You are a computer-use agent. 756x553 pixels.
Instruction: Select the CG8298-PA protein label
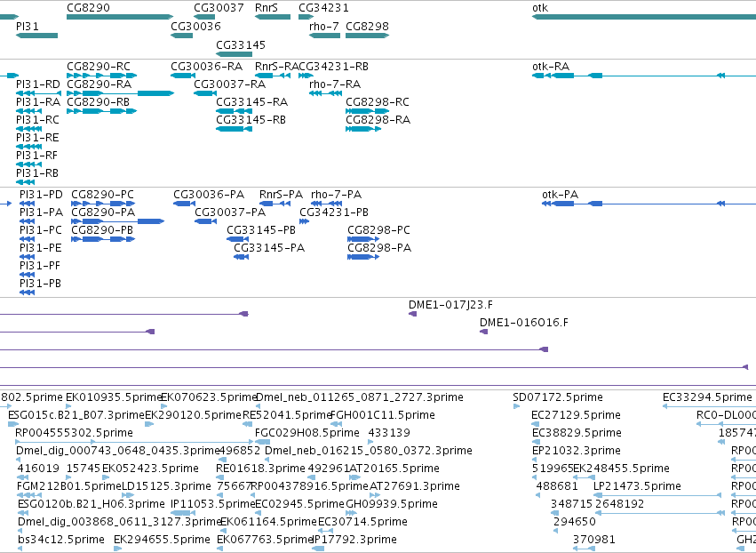click(379, 248)
